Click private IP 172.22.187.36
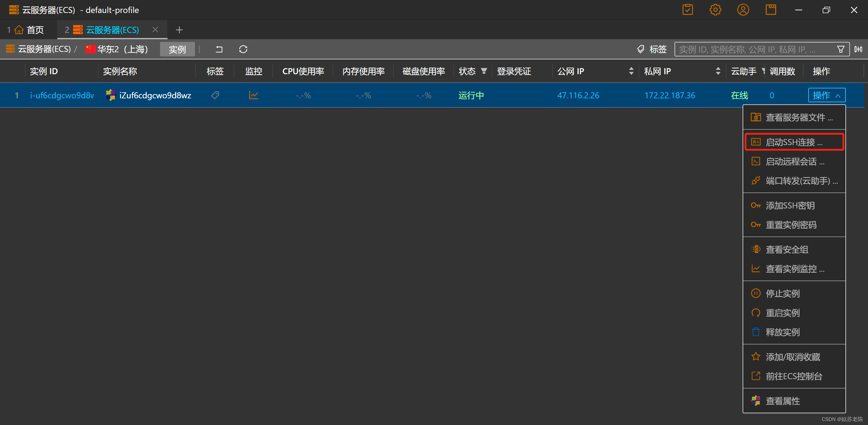 669,95
